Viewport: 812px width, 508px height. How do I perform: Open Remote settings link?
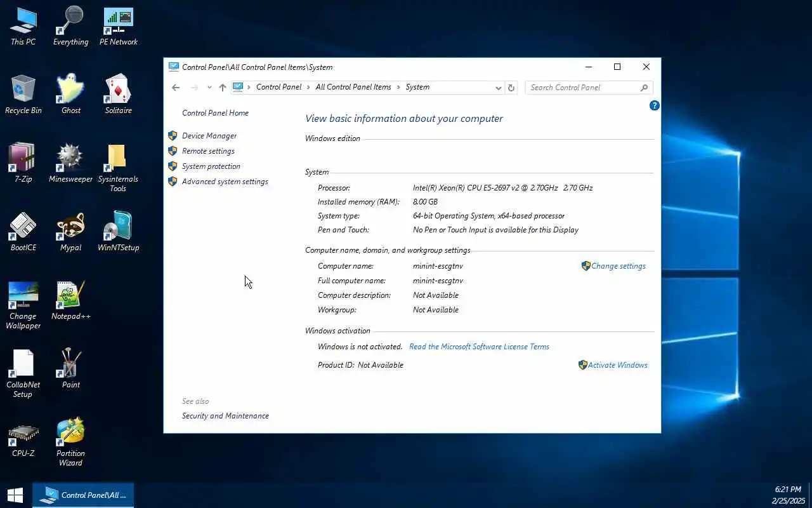[208, 151]
